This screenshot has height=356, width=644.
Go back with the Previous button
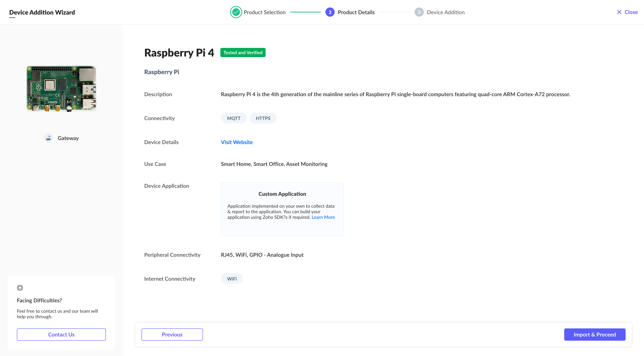[172, 335]
